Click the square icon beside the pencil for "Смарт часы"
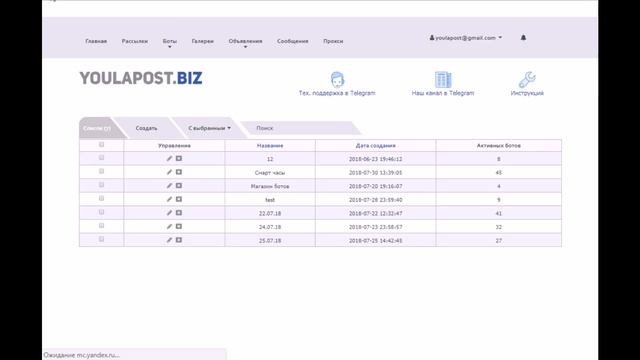 click(179, 172)
